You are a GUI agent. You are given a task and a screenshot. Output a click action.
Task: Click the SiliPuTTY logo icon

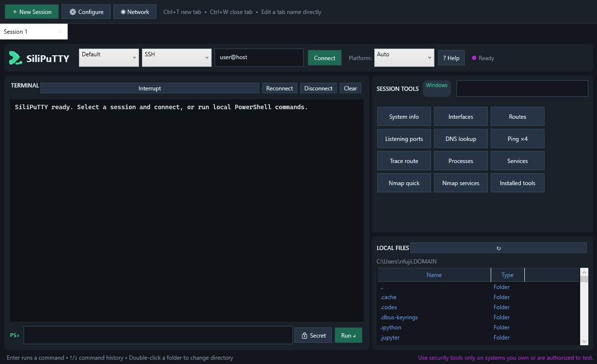tap(15, 58)
